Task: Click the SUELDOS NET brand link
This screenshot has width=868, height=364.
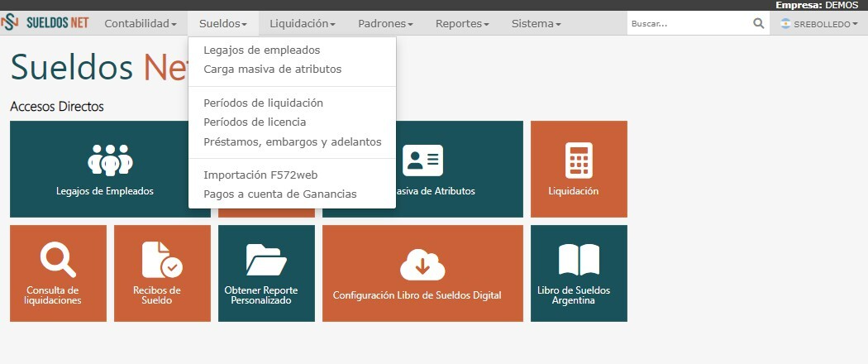Action: [45, 23]
